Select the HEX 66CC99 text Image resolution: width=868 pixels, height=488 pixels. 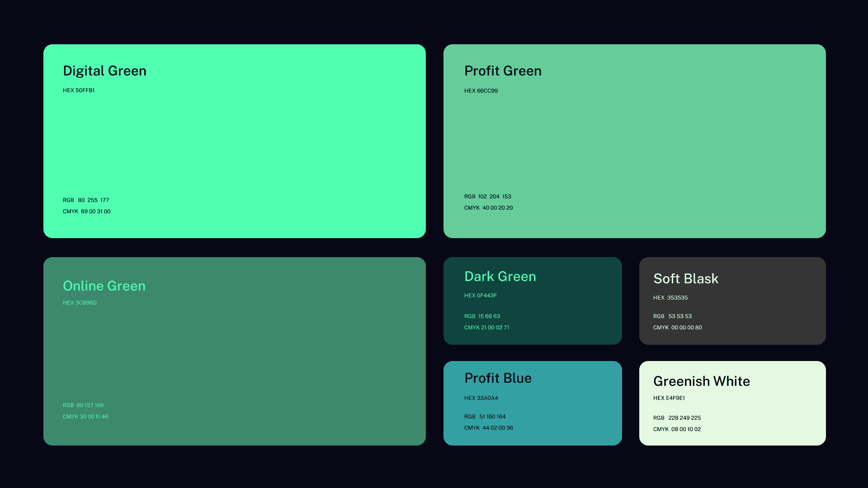pos(481,91)
